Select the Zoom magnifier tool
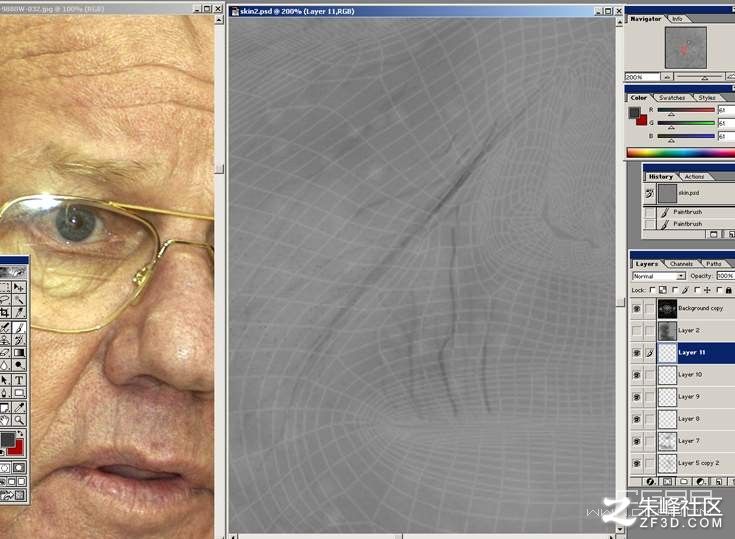 [x=19, y=420]
